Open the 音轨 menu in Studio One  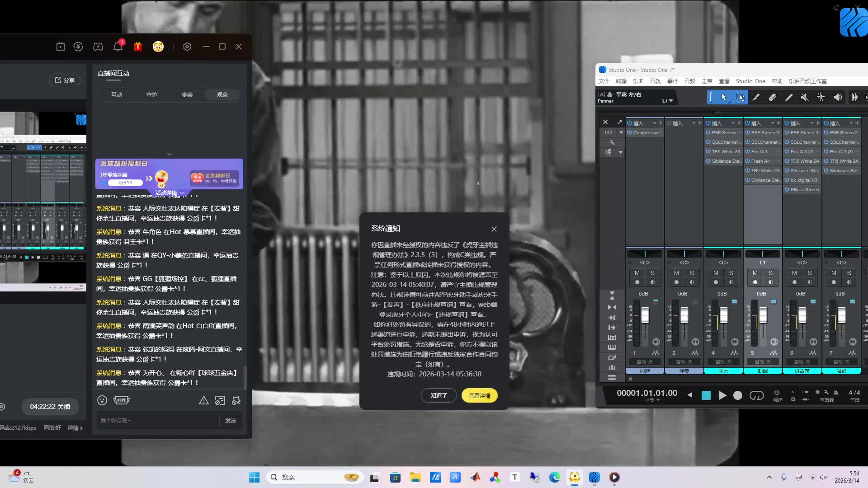pyautogui.click(x=655, y=81)
